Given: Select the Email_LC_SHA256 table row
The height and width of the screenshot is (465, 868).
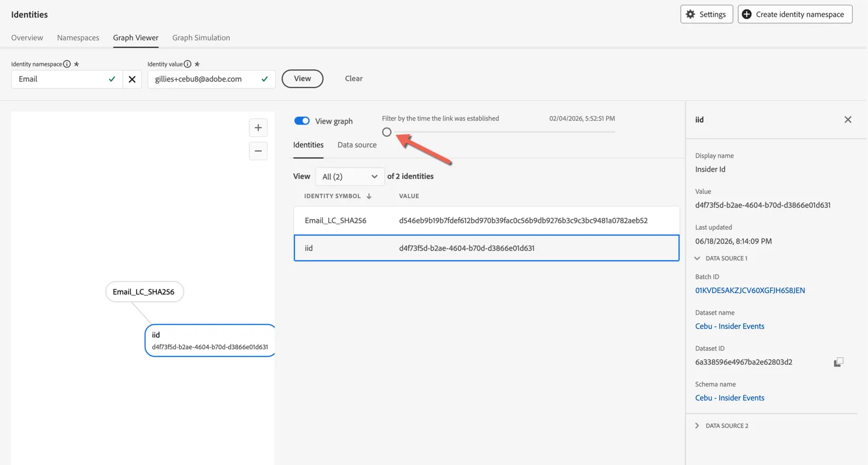Looking at the screenshot, I should tap(487, 221).
